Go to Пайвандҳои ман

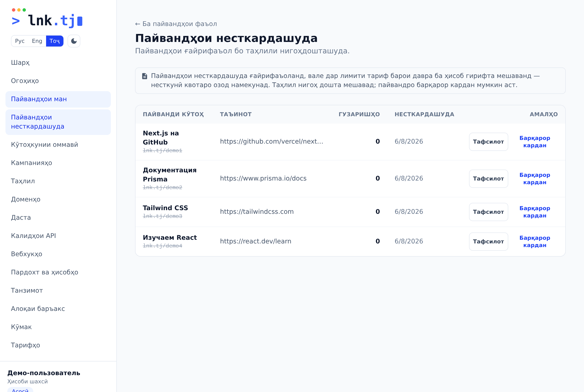point(58,99)
